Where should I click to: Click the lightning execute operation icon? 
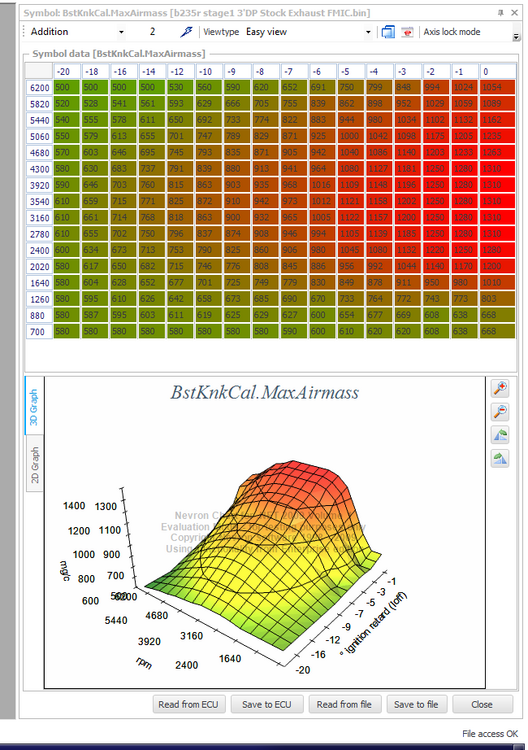[x=186, y=32]
